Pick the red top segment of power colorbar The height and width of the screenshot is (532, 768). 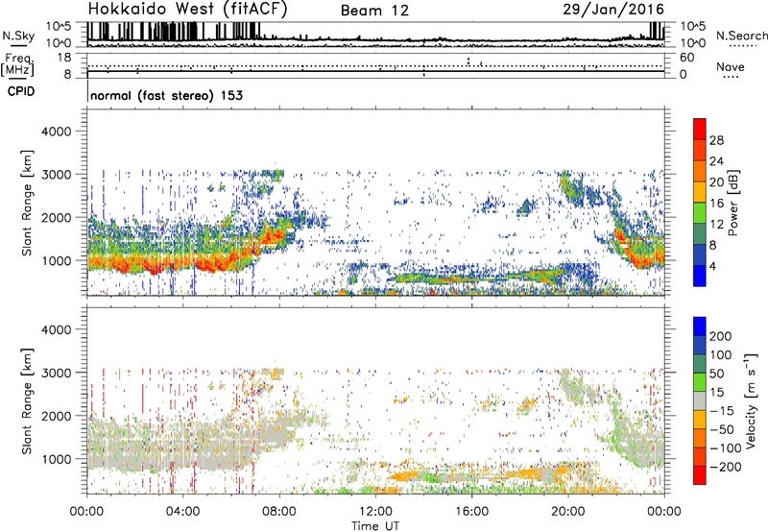click(x=700, y=129)
